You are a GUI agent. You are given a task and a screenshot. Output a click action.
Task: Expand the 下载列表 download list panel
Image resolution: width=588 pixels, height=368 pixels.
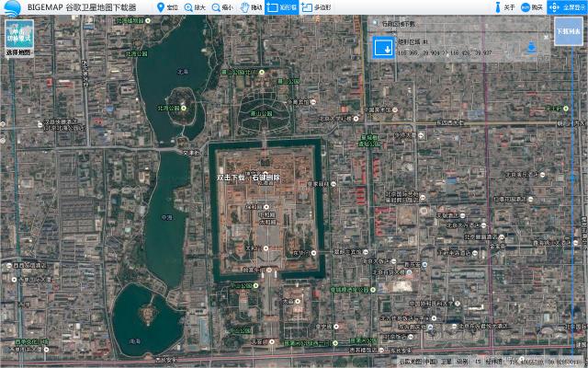tap(567, 30)
